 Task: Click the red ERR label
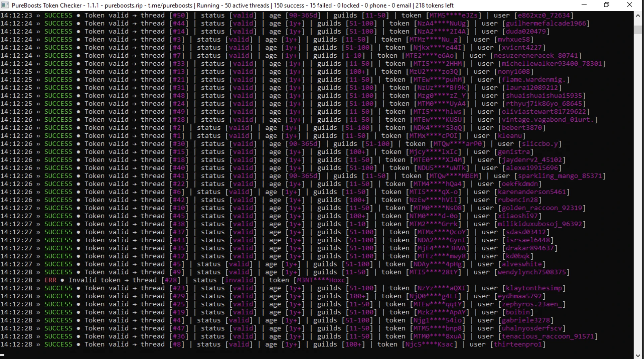50,280
